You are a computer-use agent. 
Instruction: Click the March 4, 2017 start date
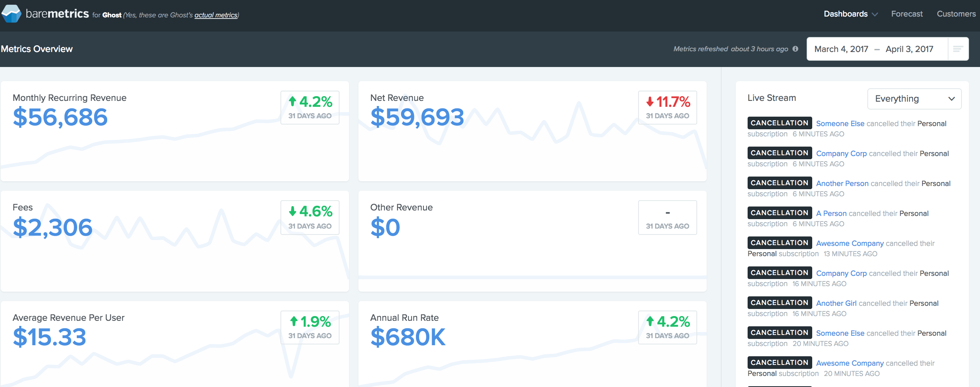841,49
